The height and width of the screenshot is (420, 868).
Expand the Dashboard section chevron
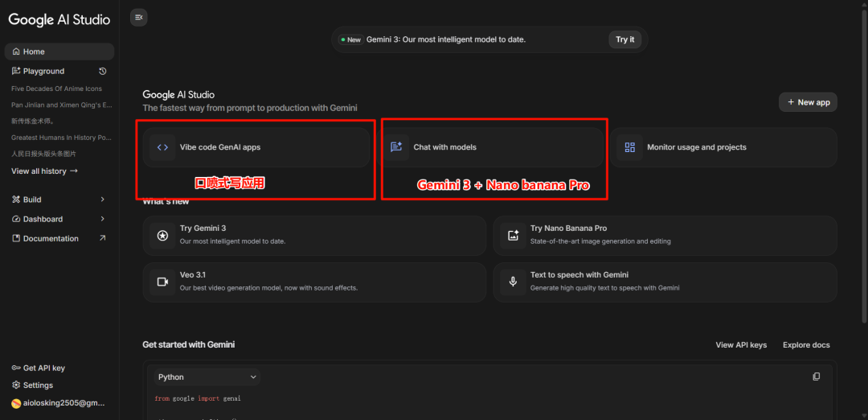tap(102, 219)
